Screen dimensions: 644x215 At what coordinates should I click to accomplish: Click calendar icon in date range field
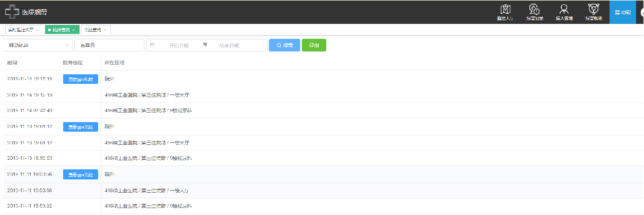click(x=153, y=45)
